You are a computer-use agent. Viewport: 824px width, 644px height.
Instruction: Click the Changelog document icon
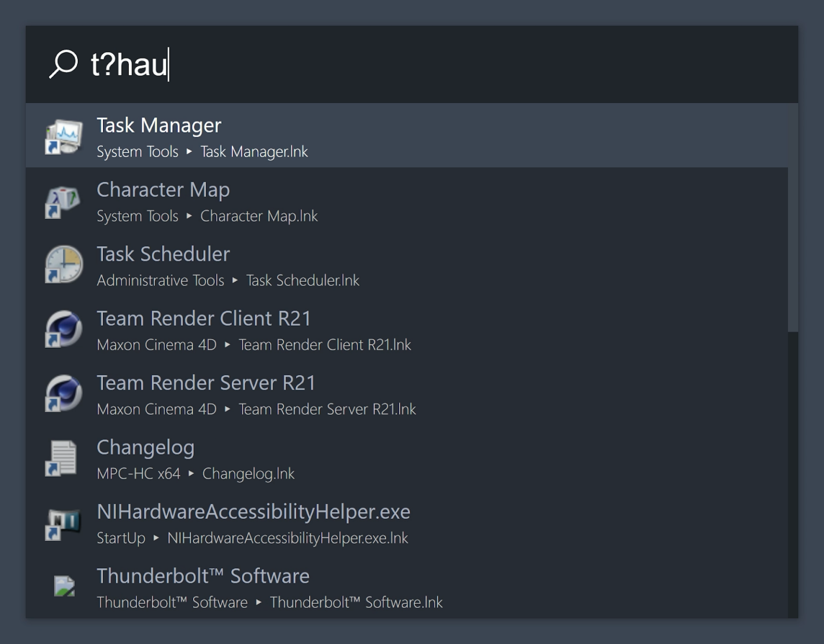pos(62,458)
